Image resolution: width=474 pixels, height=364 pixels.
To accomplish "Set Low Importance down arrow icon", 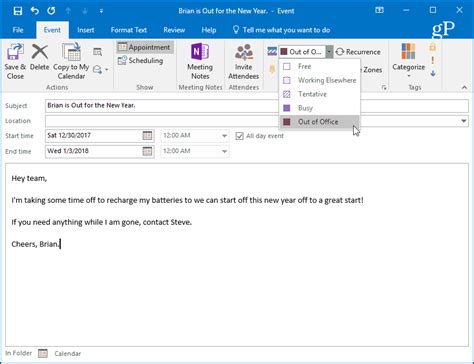I will click(433, 73).
